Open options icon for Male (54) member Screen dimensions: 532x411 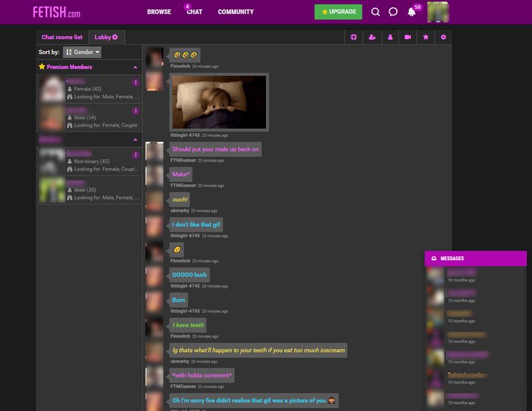pos(135,111)
